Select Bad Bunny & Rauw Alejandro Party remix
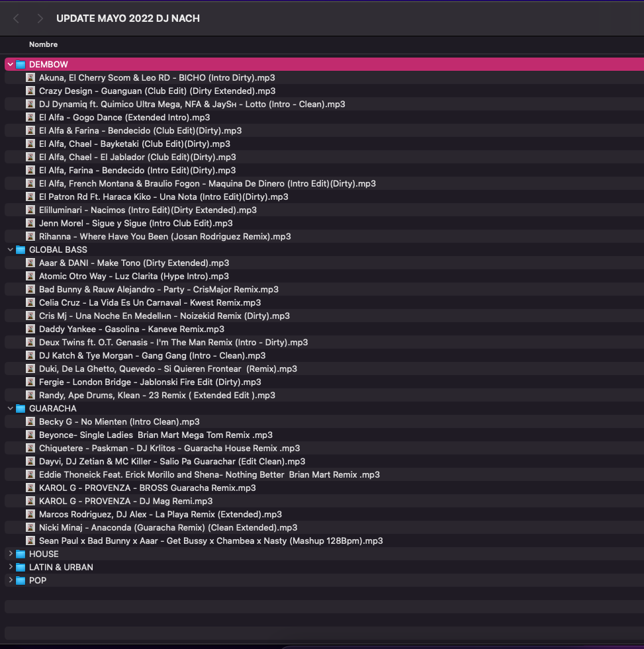 159,290
